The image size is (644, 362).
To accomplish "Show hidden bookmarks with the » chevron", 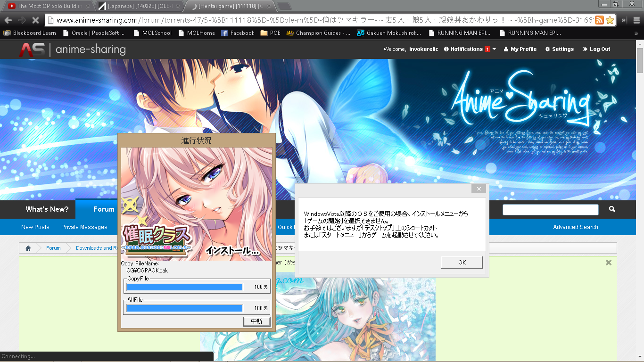I will (x=636, y=33).
